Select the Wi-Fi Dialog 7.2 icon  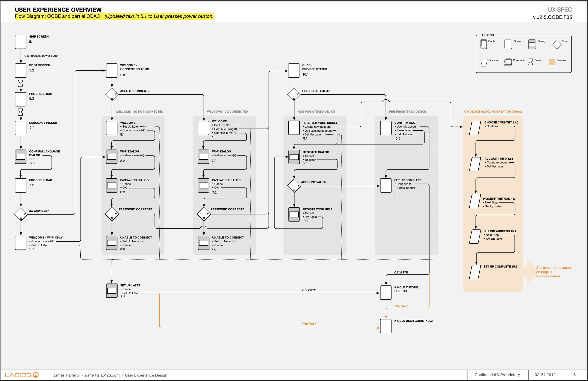[204, 157]
